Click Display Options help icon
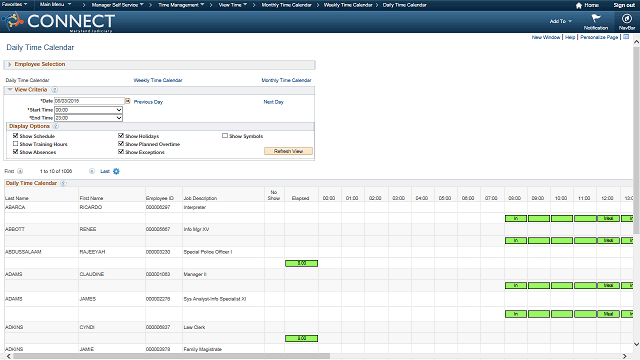 pyautogui.click(x=56, y=126)
